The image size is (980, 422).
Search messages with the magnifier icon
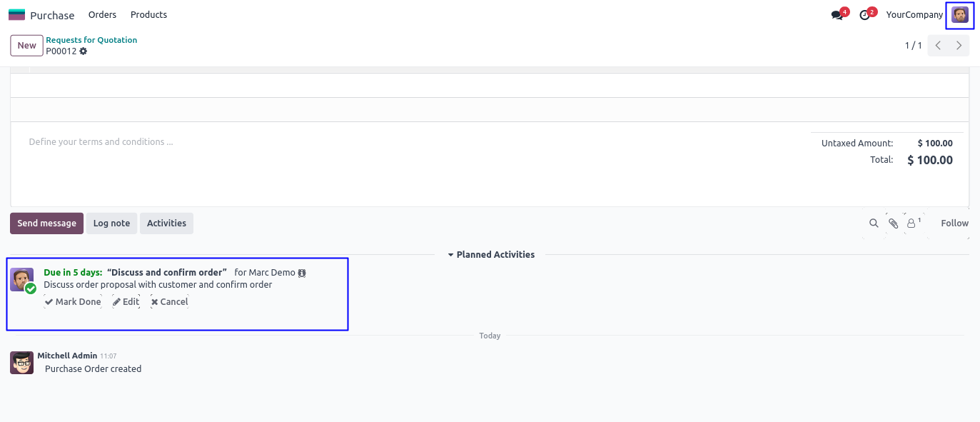click(x=874, y=223)
